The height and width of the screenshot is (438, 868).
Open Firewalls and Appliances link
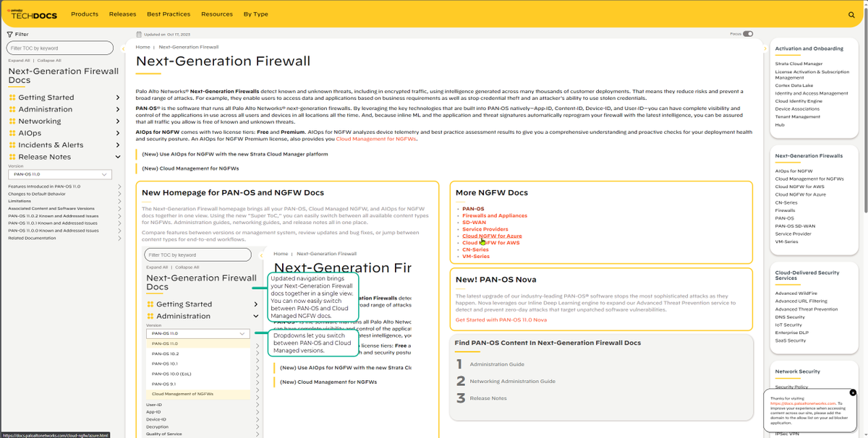[495, 215]
